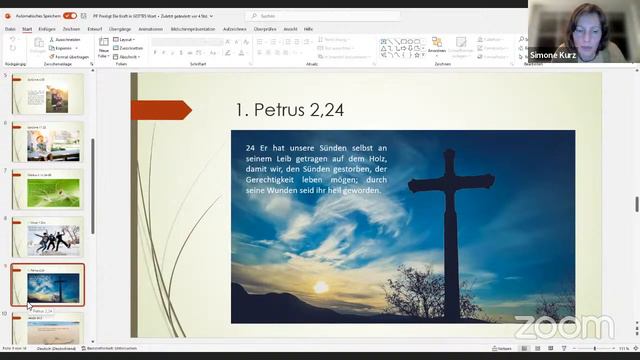Switch to the Einfügen ribbon tab
This screenshot has height=360, width=640.
point(47,29)
